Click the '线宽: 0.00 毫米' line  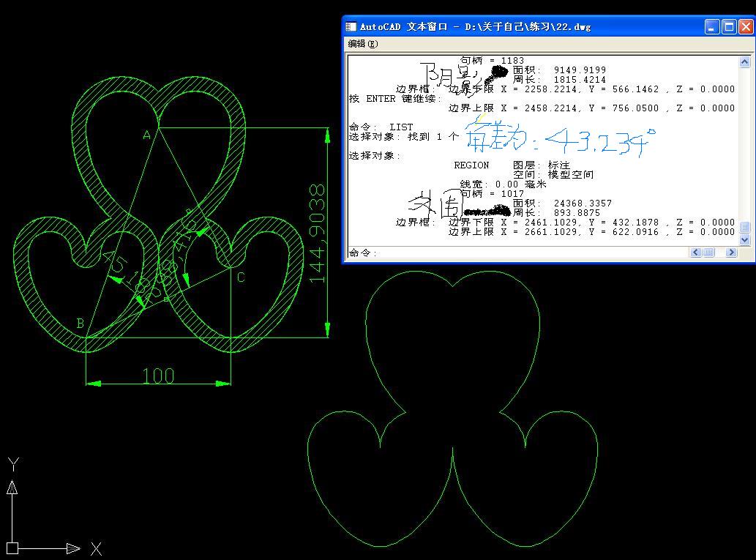click(503, 184)
